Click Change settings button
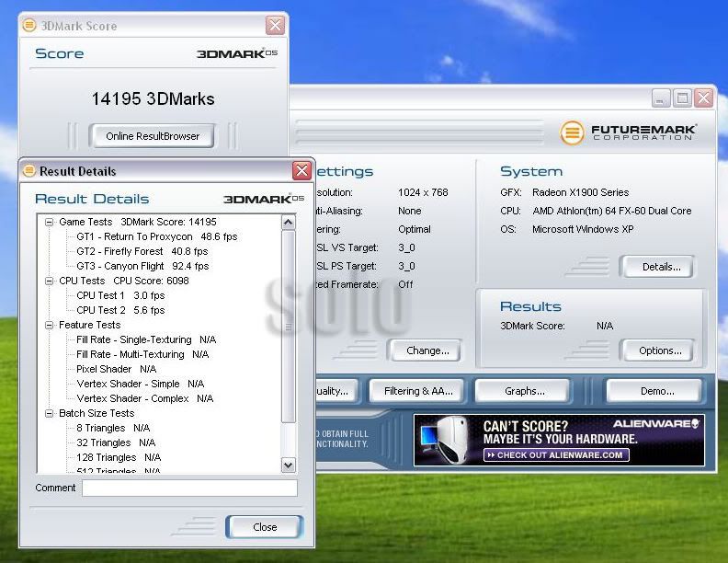The image size is (728, 563). pos(427,350)
